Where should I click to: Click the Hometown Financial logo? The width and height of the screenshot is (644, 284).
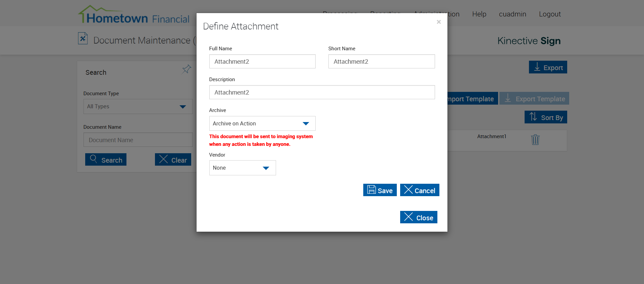(134, 15)
